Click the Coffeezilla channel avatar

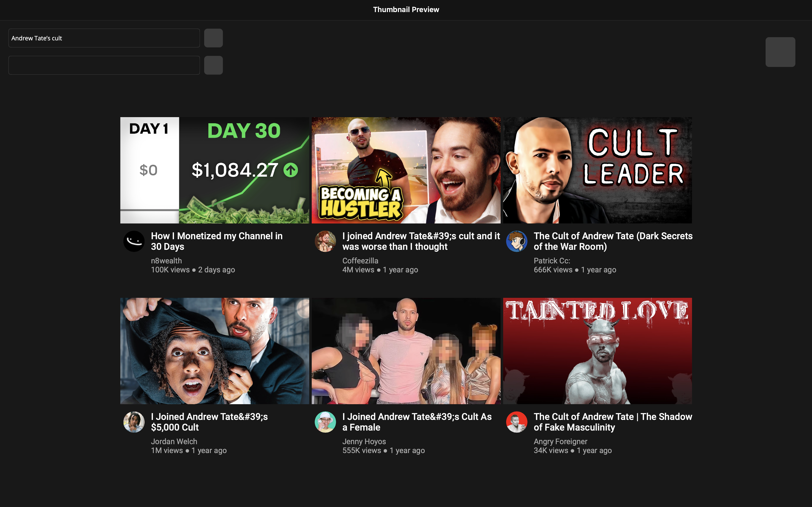point(325,241)
